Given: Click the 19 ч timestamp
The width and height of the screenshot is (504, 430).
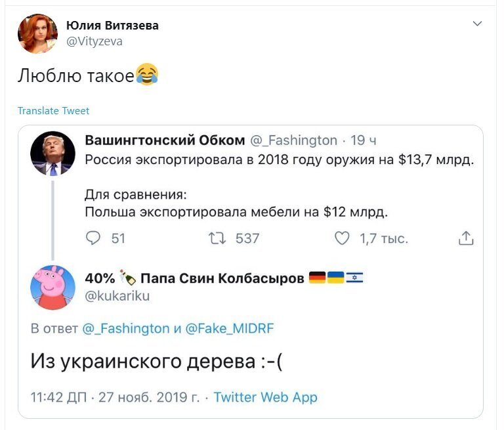Looking at the screenshot, I should pyautogui.click(x=363, y=140).
